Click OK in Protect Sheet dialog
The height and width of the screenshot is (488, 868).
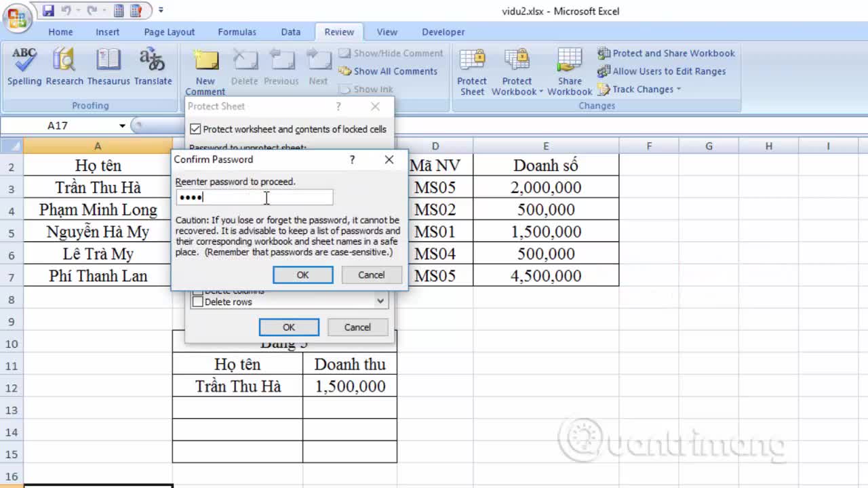point(289,327)
